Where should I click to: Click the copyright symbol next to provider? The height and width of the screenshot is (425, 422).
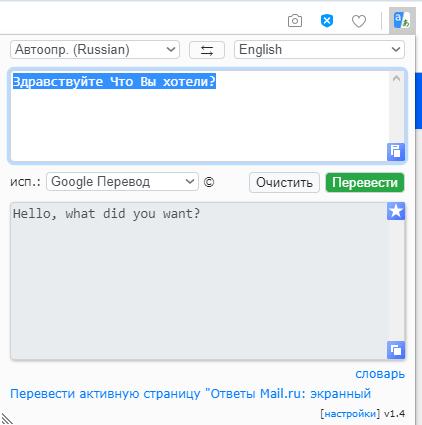tap(209, 182)
